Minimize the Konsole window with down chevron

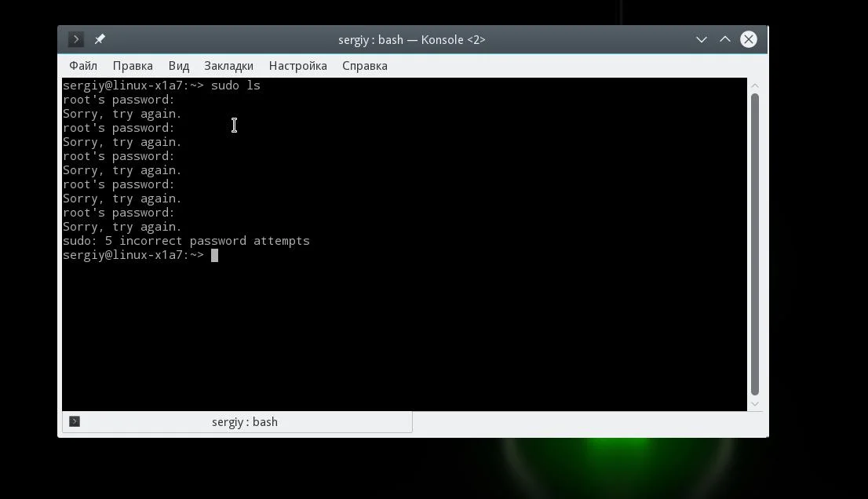(x=702, y=39)
